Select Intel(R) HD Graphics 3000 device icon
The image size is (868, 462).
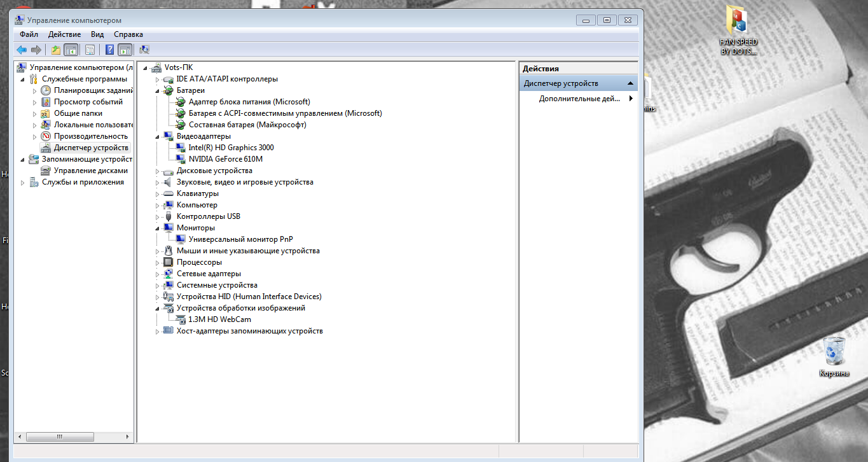click(180, 148)
